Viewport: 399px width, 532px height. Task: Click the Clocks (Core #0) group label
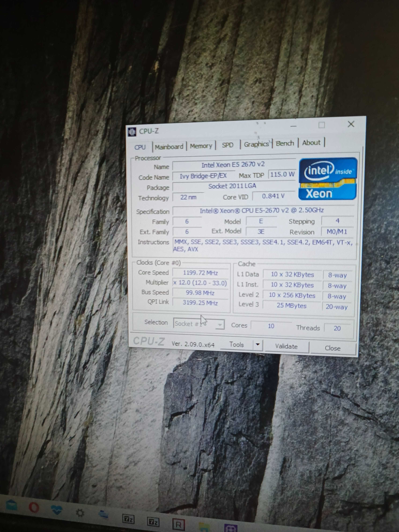click(158, 263)
